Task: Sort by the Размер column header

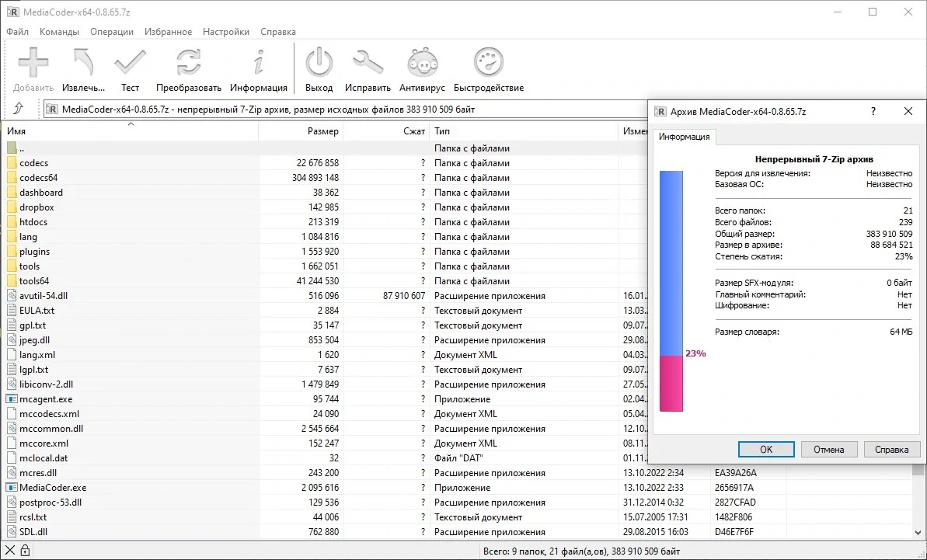Action: (x=301, y=131)
